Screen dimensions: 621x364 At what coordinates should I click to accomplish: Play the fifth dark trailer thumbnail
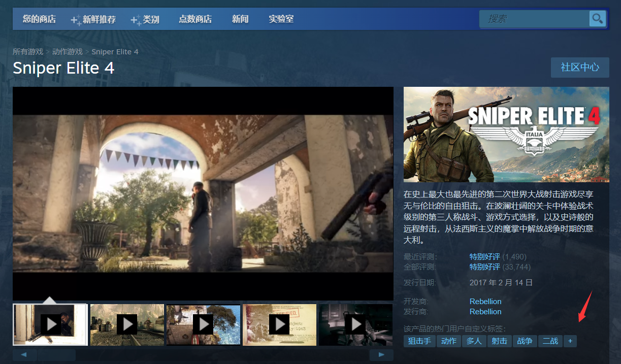pos(356,324)
